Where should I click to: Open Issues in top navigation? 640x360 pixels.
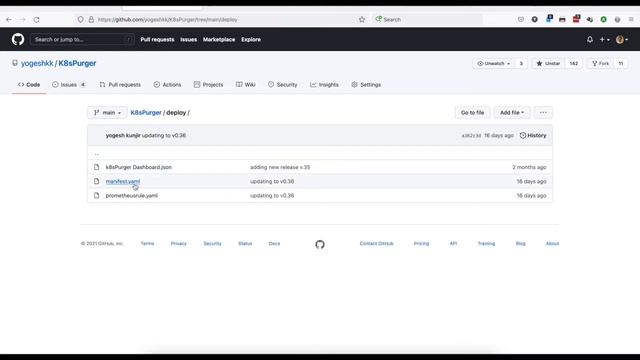click(189, 40)
